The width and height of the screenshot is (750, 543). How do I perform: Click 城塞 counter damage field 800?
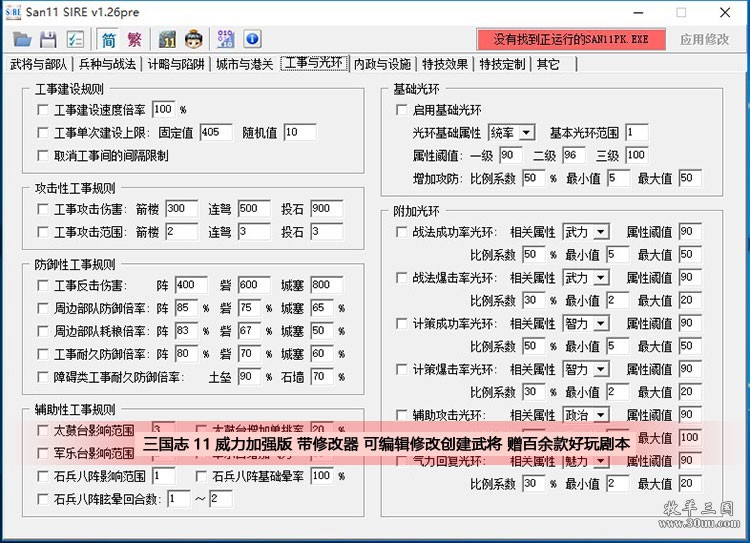click(327, 285)
